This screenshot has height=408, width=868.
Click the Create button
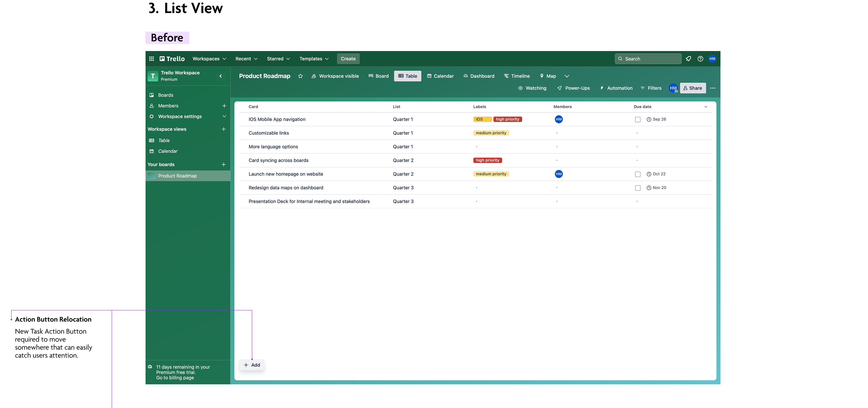[x=348, y=59]
